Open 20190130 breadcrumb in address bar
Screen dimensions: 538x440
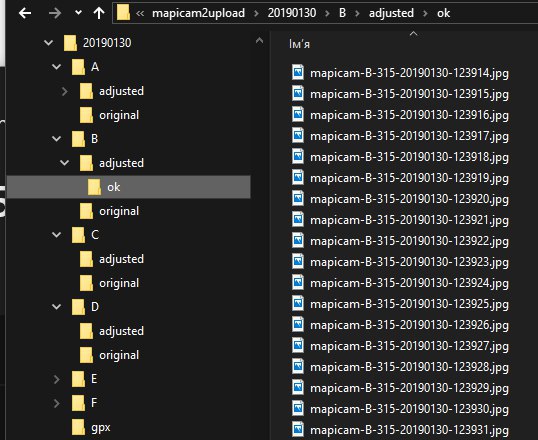click(292, 13)
